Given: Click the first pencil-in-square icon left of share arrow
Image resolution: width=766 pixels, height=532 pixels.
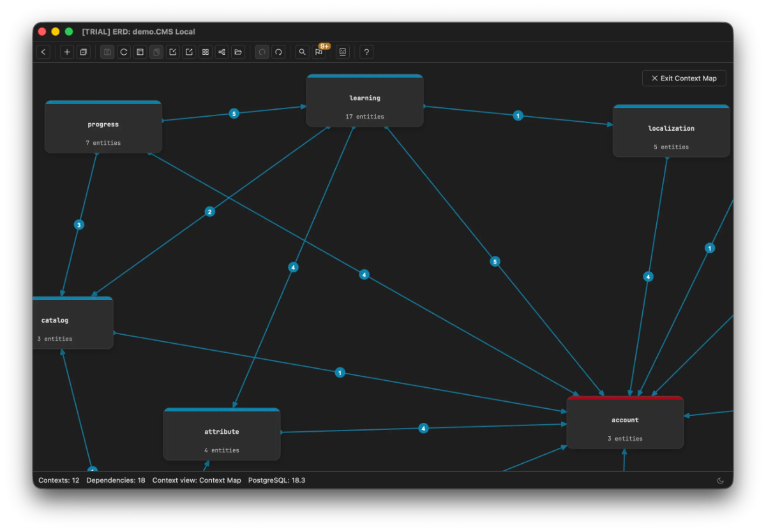Looking at the screenshot, I should click(x=173, y=52).
